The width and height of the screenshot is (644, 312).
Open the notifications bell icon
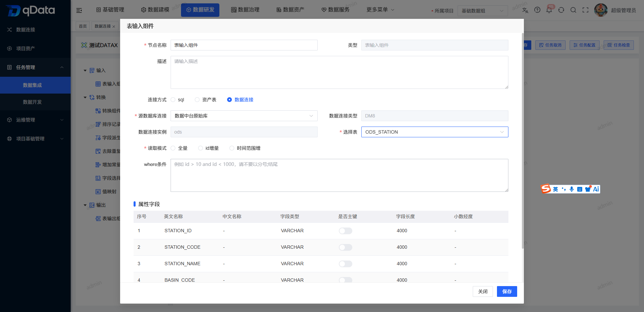click(549, 10)
